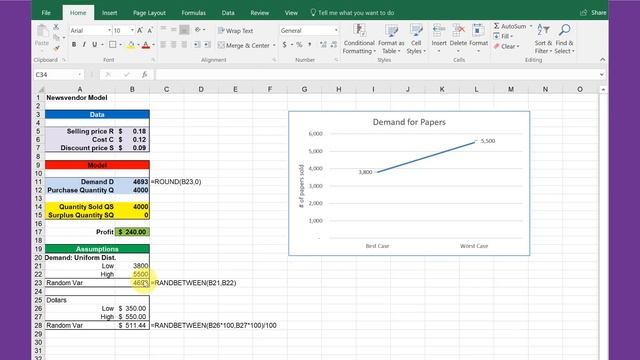Switch to the Insert tab
This screenshot has width=640, height=360.
(x=109, y=13)
